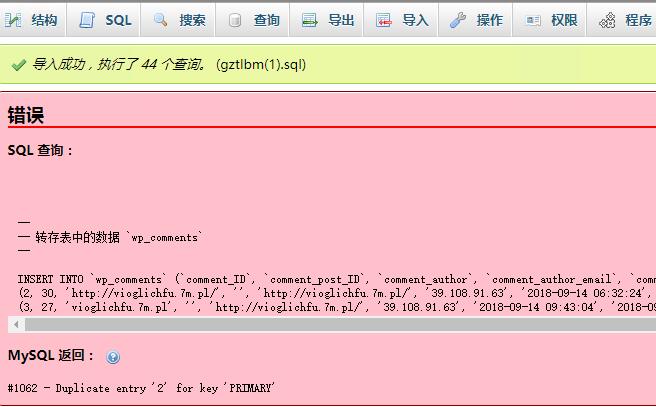This screenshot has height=407, width=656.
Task: Click the export (导出) arrow icon
Action: 310,20
